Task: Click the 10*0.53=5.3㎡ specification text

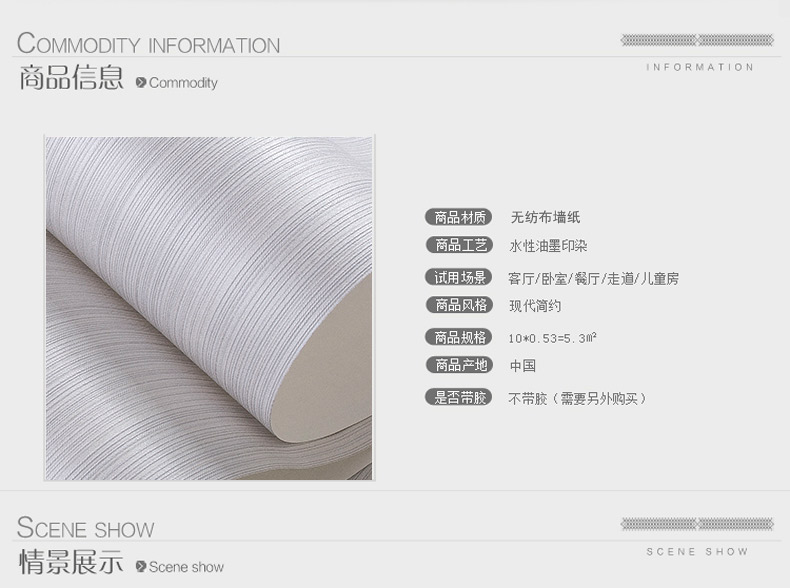Action: pyautogui.click(x=552, y=338)
